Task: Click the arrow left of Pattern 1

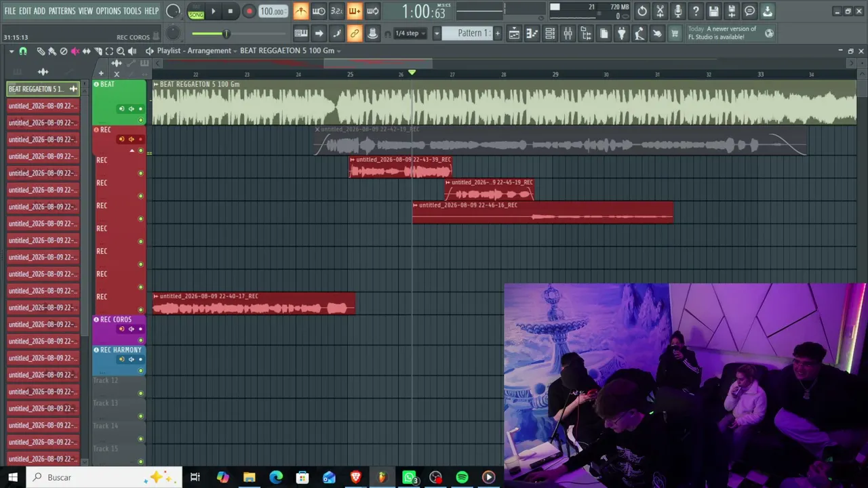Action: pos(437,33)
